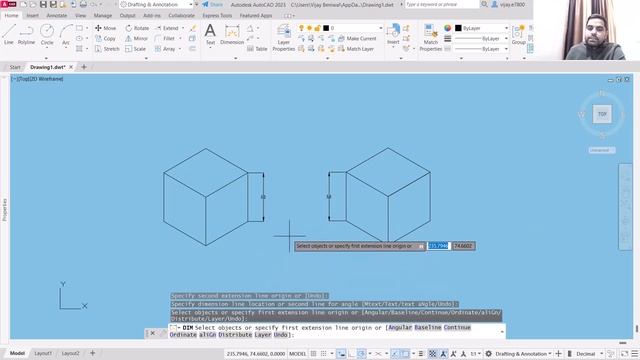Image resolution: width=640 pixels, height=360 pixels.
Task: Click the object color wheel icon
Action: (x=448, y=28)
